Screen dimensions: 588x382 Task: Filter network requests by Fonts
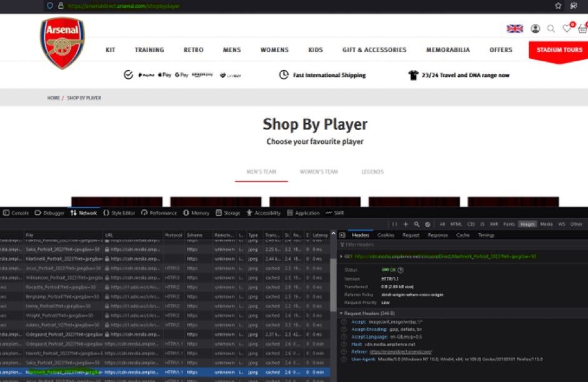509,224
